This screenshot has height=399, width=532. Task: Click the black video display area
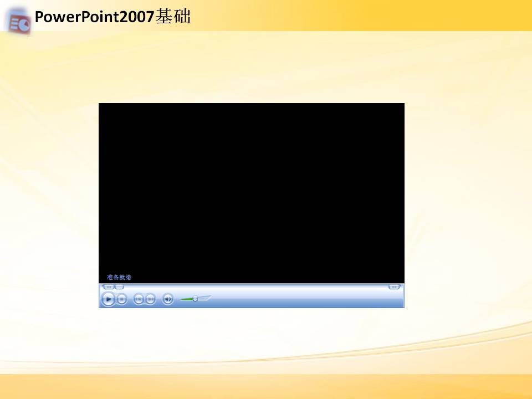coord(252,193)
